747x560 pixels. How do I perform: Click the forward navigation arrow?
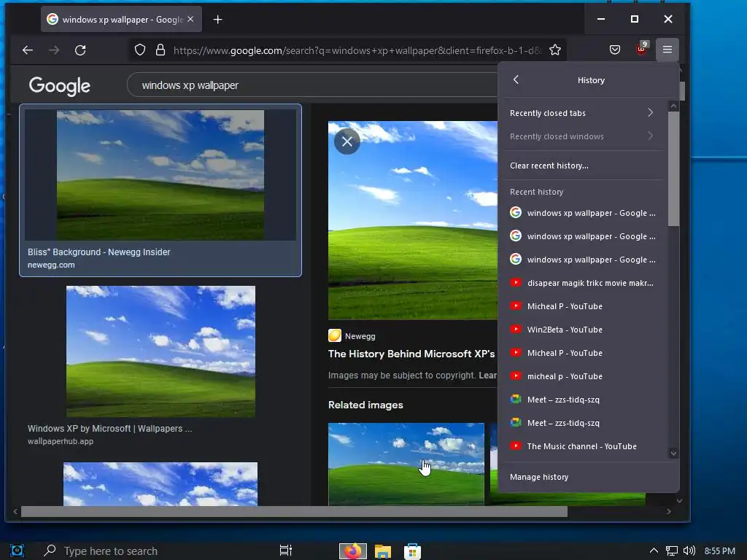click(54, 50)
